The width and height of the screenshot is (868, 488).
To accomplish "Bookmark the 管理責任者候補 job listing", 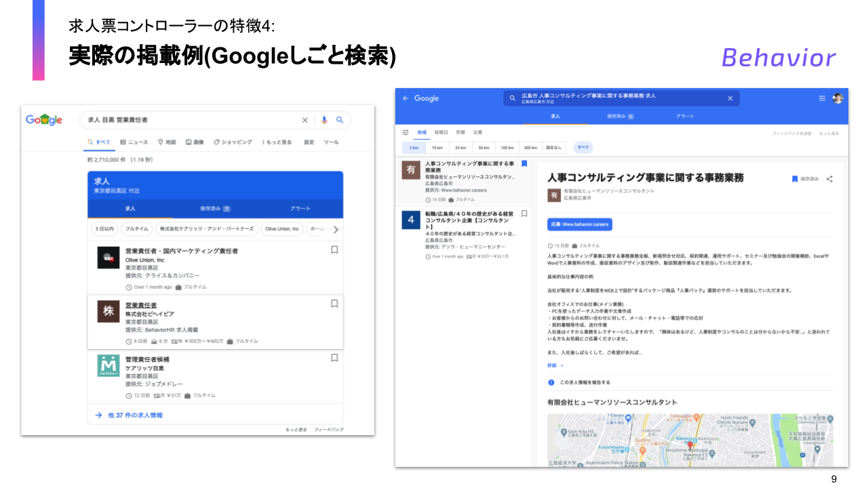I will coord(334,358).
